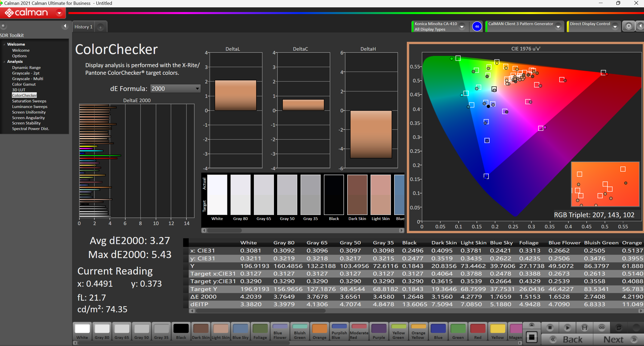Viewport: 644px width, 346px height.
Task: Start continuous read infinity icon
Action: [x=602, y=328]
